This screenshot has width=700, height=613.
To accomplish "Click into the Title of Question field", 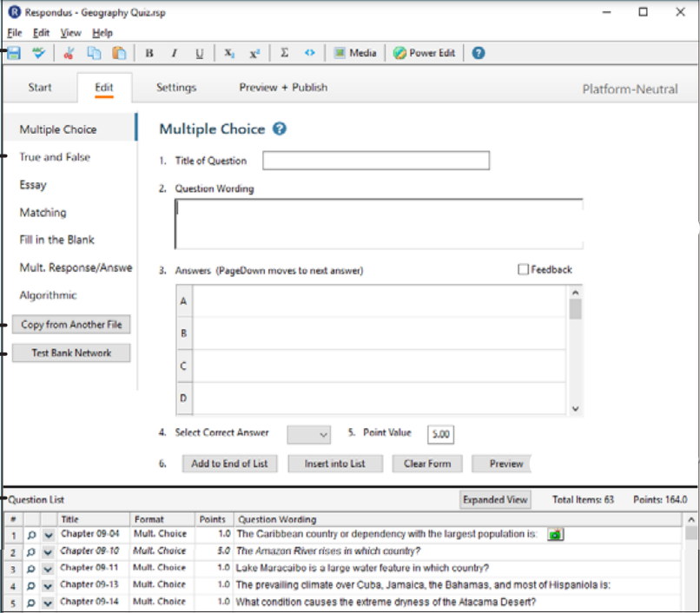I will [375, 161].
